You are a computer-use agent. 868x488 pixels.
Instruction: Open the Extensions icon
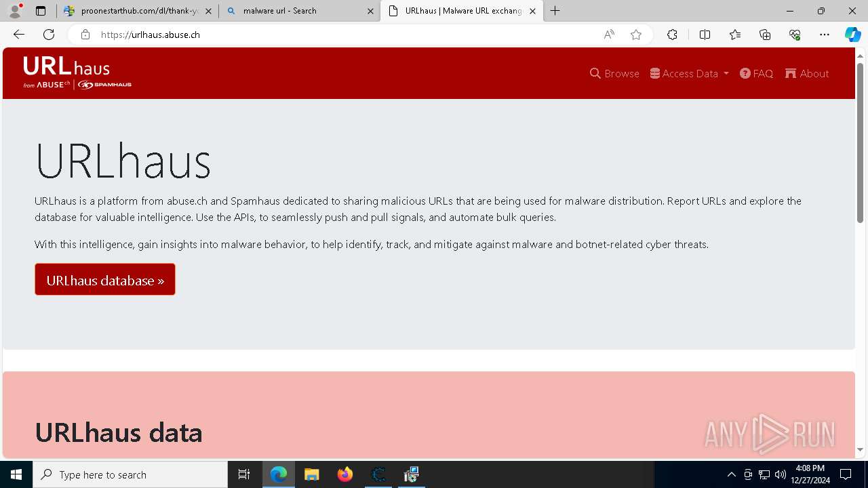tap(672, 35)
